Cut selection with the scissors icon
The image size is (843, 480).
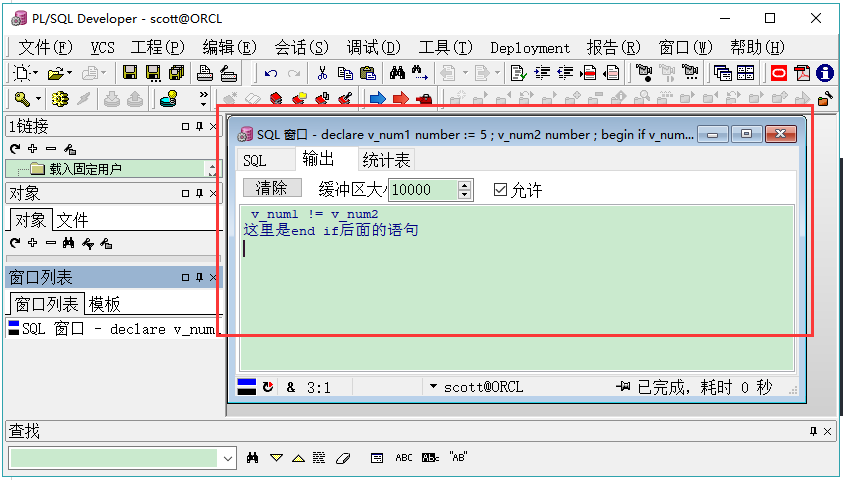point(322,73)
